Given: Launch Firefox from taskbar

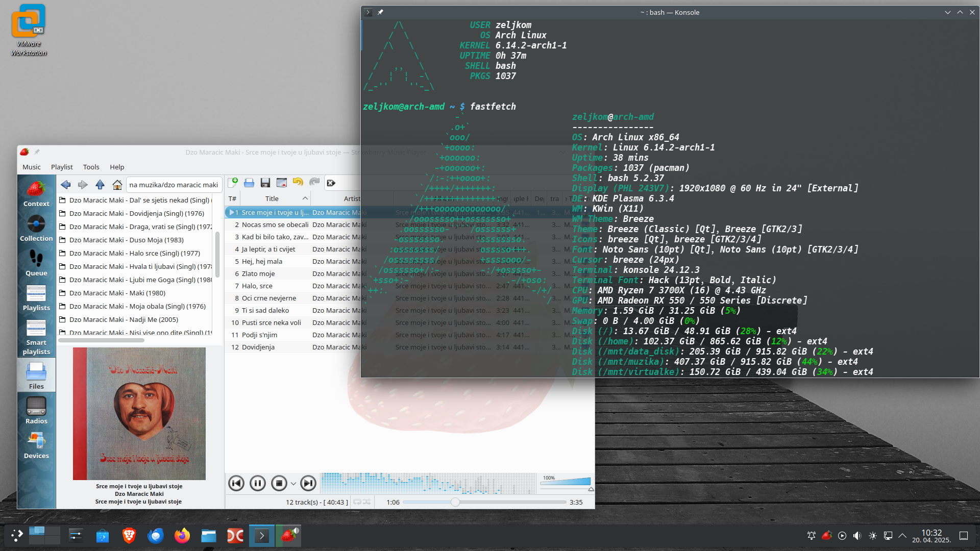Looking at the screenshot, I should tap(182, 535).
